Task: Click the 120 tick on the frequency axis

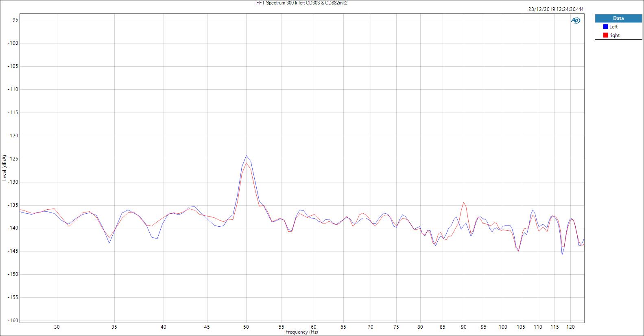Action: [570, 327]
